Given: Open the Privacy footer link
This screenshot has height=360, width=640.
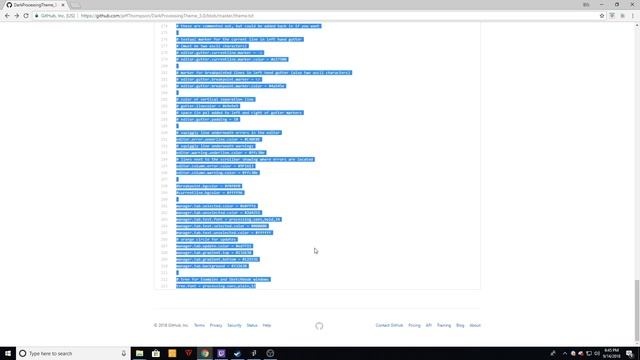Looking at the screenshot, I should (x=216, y=325).
